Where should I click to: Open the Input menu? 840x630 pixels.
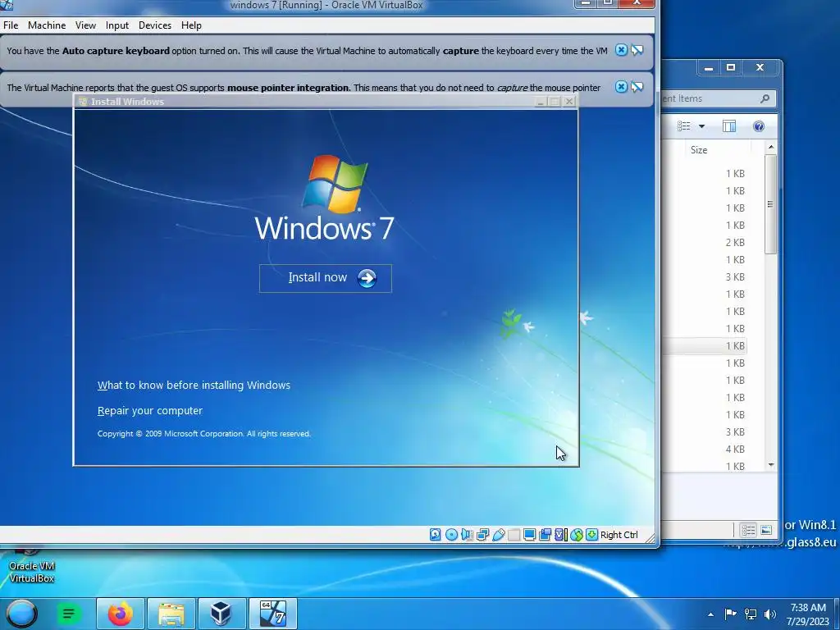116,25
